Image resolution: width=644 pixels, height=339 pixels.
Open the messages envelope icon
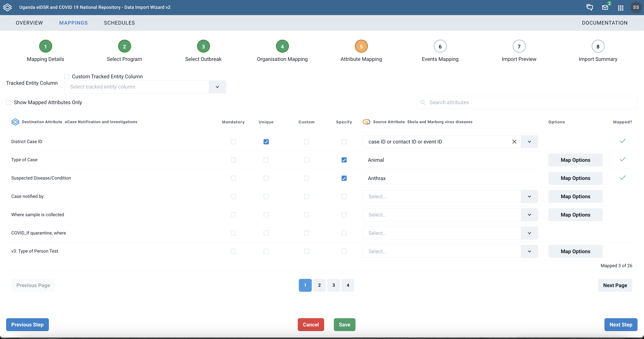click(x=605, y=8)
